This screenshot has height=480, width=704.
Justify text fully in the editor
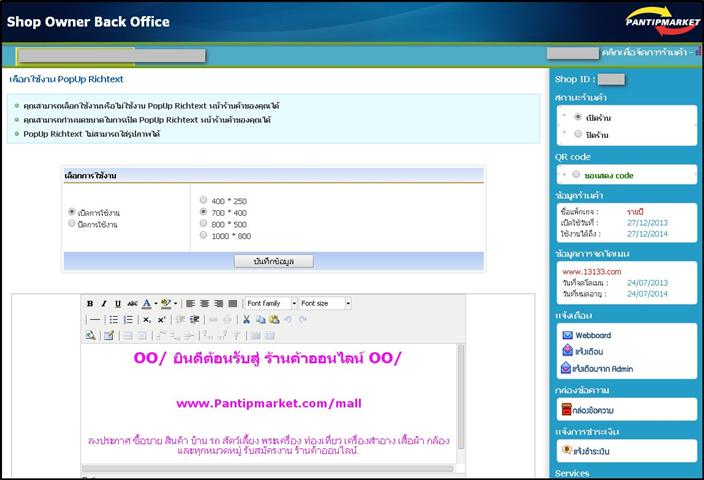[x=233, y=304]
